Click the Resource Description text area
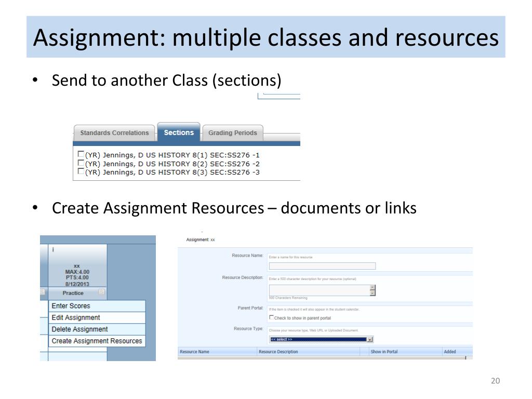This screenshot has height=399, width=532. pyautogui.click(x=320, y=290)
